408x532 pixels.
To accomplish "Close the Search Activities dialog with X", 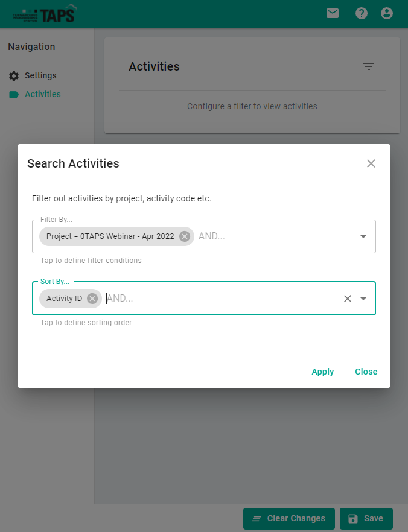I will [x=371, y=163].
